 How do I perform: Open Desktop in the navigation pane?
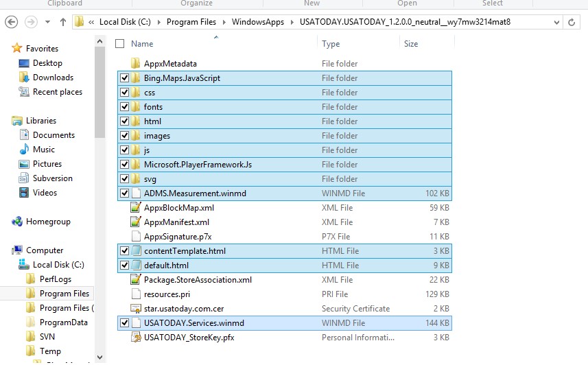[47, 63]
